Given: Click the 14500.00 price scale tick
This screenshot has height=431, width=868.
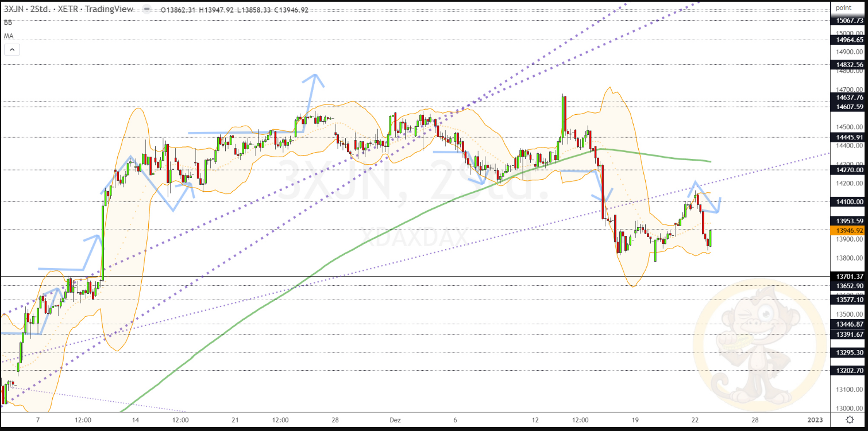Looking at the screenshot, I should pos(850,127).
